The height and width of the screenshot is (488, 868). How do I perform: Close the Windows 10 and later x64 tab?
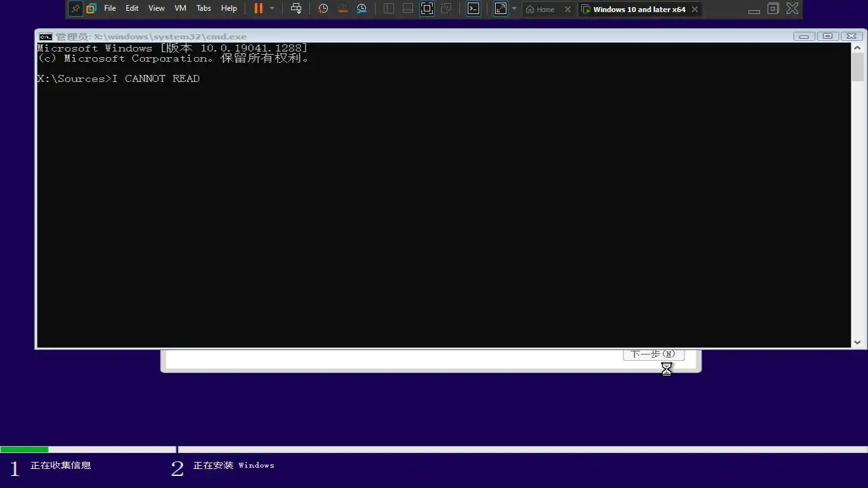[x=695, y=10]
